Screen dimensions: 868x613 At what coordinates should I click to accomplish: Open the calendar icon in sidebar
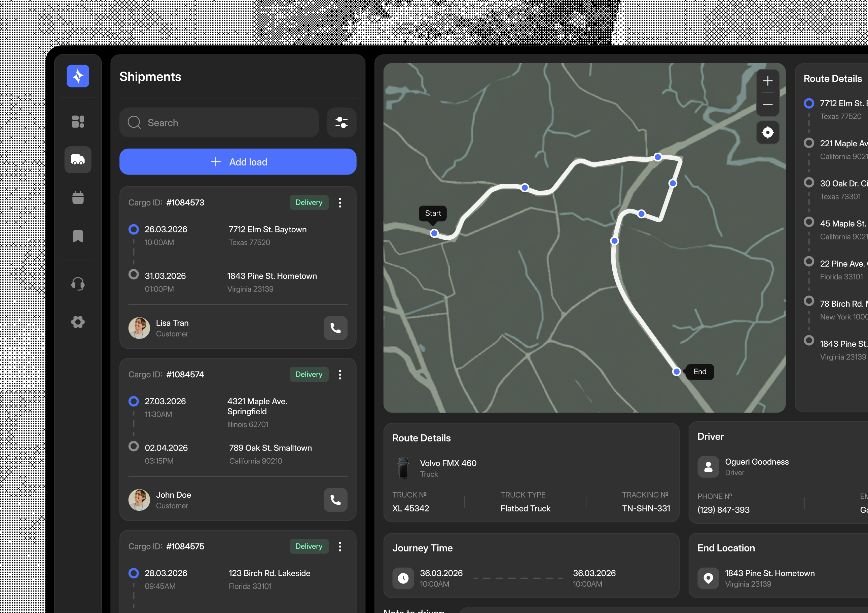coord(78,197)
